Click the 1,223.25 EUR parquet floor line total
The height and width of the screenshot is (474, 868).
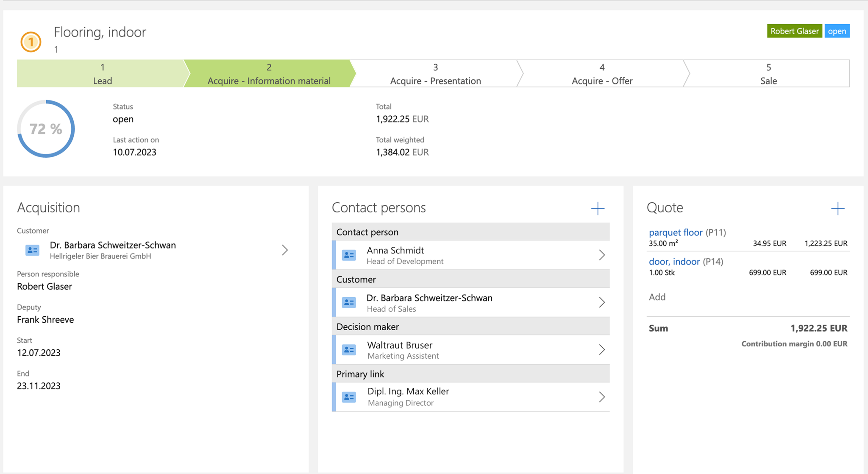click(x=826, y=243)
